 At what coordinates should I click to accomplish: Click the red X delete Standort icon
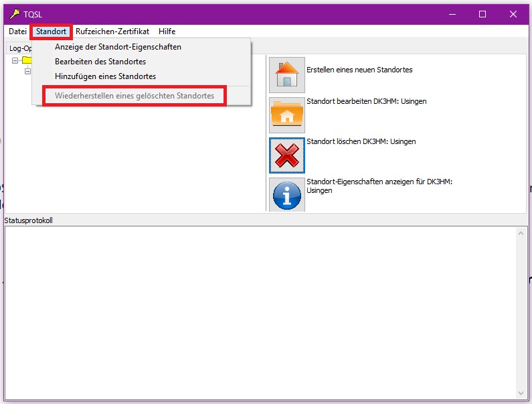tap(286, 155)
